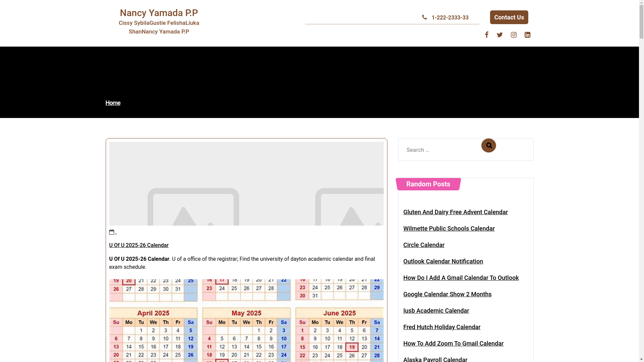Open How Do I Add A Gmail Calendar To Outlook
Viewport: 644px width, 362px height.
tap(461, 278)
